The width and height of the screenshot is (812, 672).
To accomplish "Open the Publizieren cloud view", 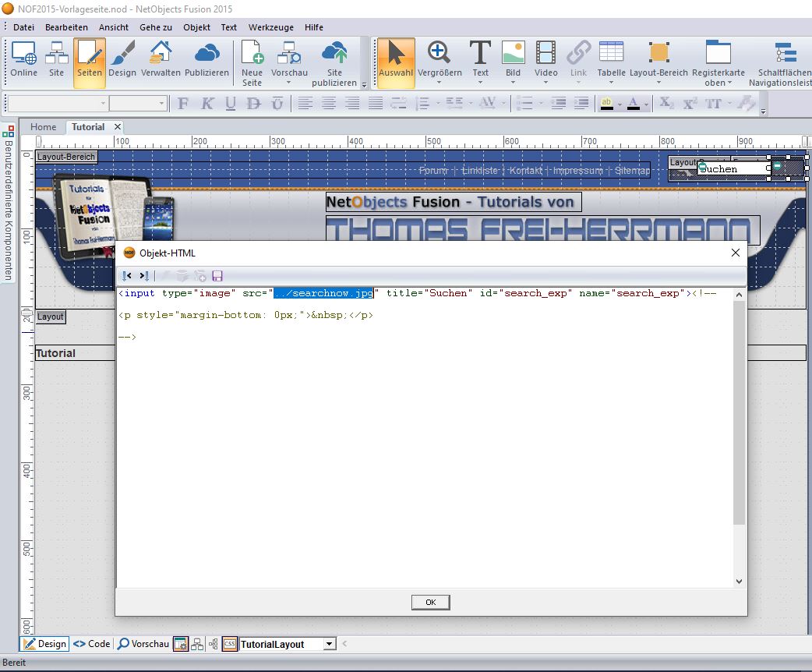I will [207, 60].
